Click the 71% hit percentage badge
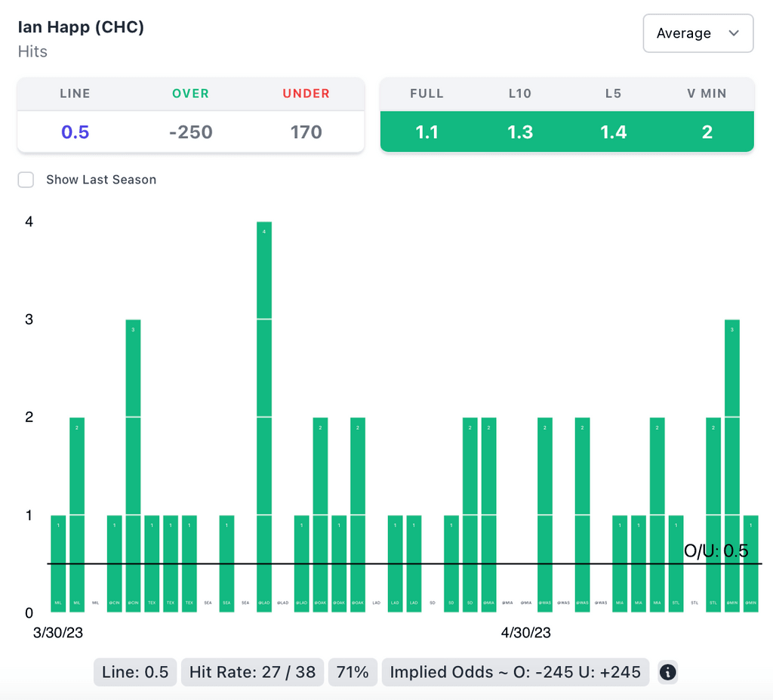Viewport: 773px width, 700px height. [352, 671]
